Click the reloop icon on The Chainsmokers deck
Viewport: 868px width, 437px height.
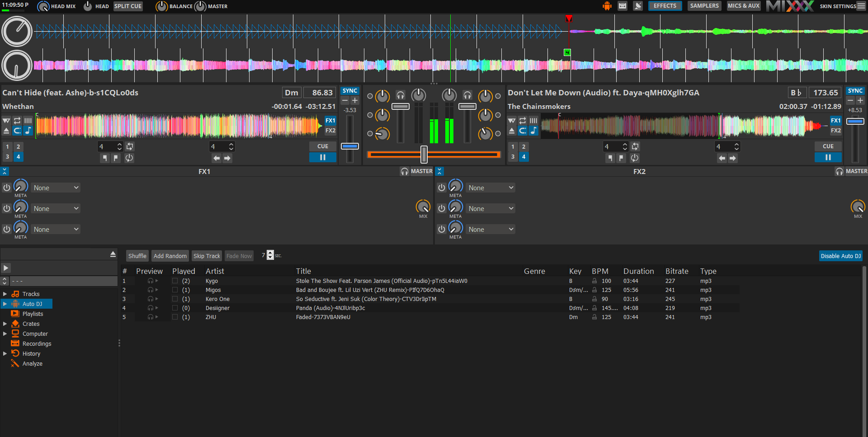tap(635, 158)
